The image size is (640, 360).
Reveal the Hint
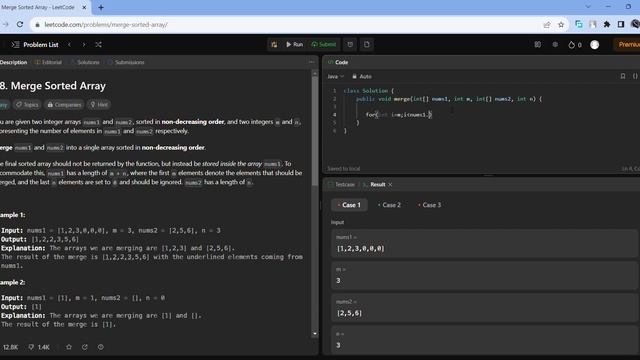[99, 105]
